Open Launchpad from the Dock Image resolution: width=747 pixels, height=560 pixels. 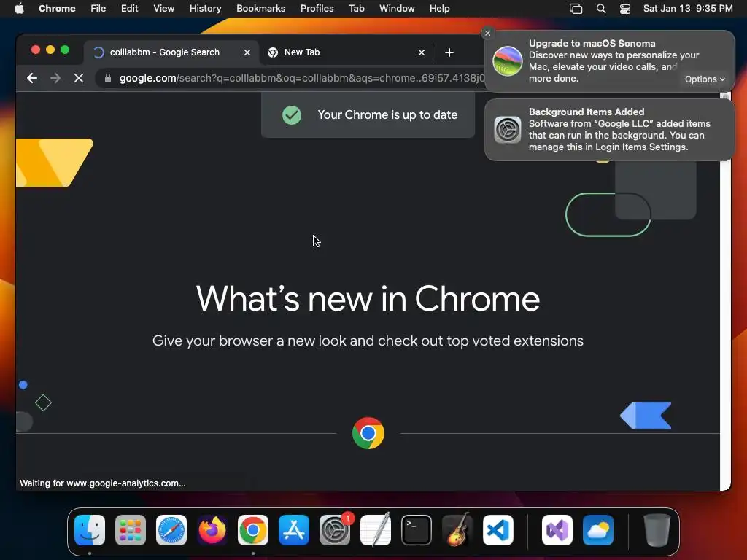tap(131, 530)
